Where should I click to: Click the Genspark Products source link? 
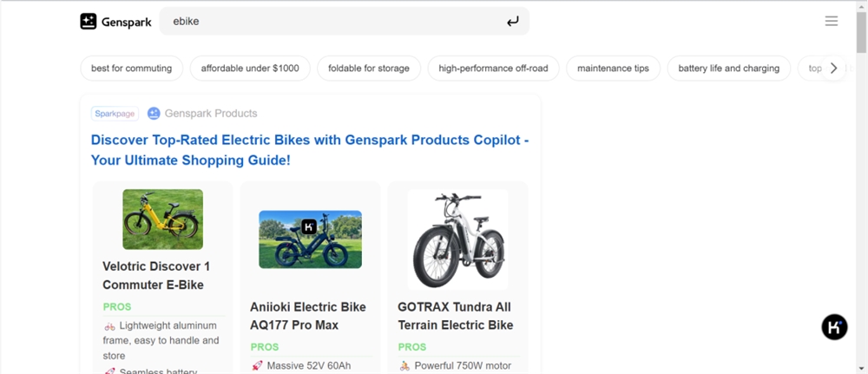211,113
